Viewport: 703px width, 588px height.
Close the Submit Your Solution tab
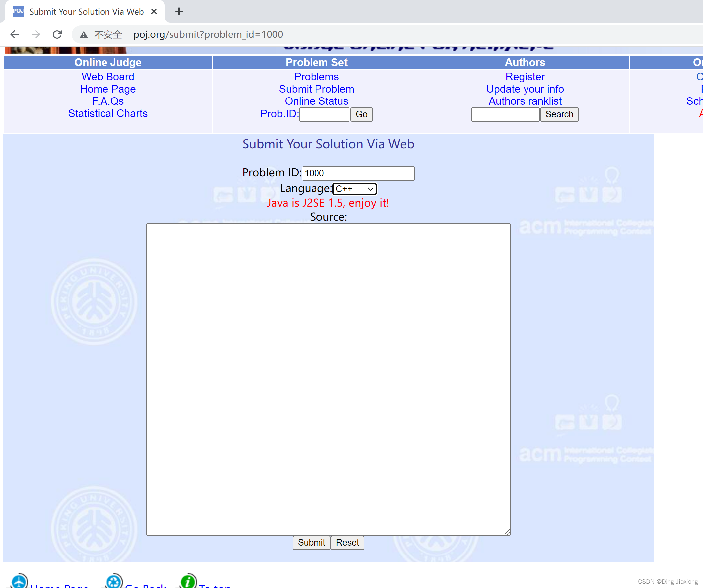pos(154,11)
